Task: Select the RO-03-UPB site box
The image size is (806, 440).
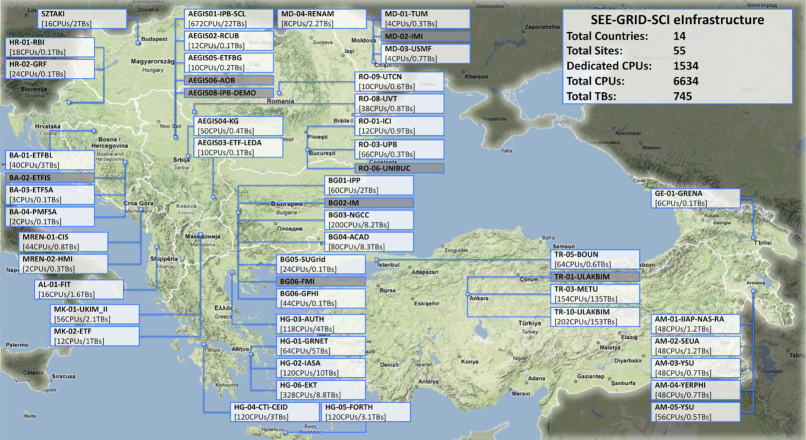Action: click(x=399, y=149)
